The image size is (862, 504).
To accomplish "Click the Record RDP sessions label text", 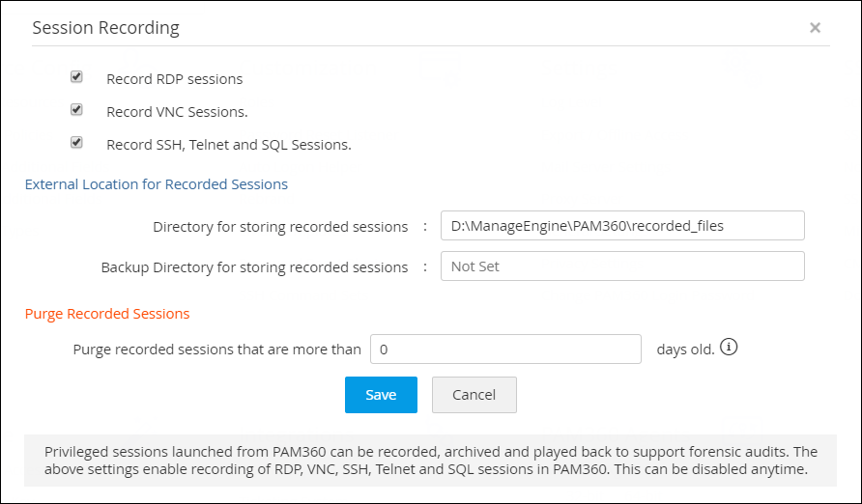I will coord(174,79).
